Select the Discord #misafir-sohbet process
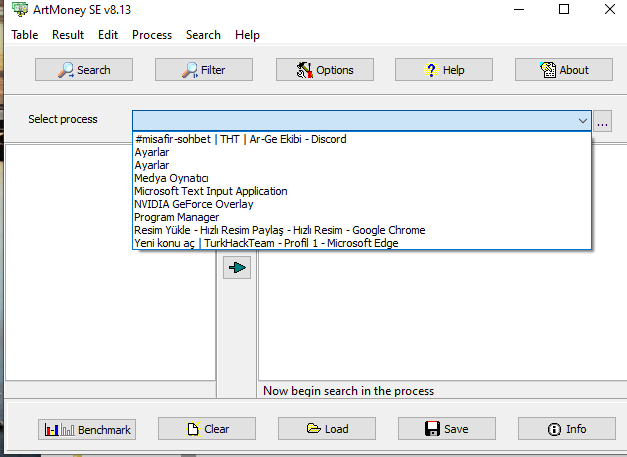627x457 pixels. tap(362, 139)
